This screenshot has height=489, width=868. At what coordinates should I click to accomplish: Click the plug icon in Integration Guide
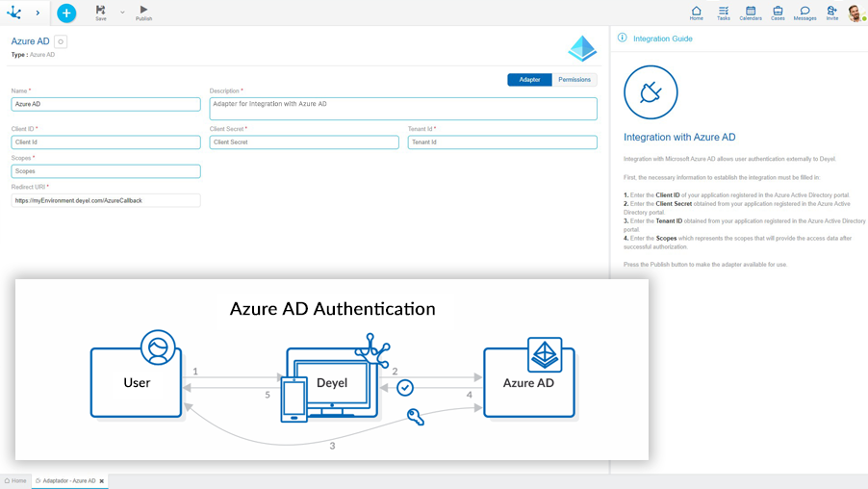tap(651, 92)
